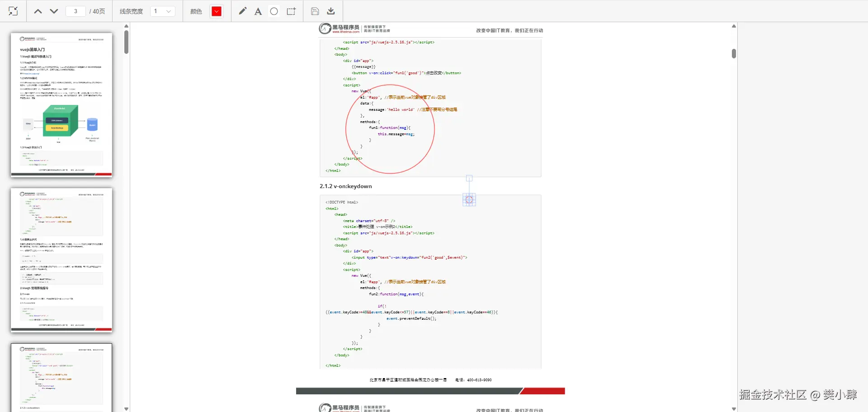
Task: Click the www.itheima.com link in page header
Action: point(346,32)
